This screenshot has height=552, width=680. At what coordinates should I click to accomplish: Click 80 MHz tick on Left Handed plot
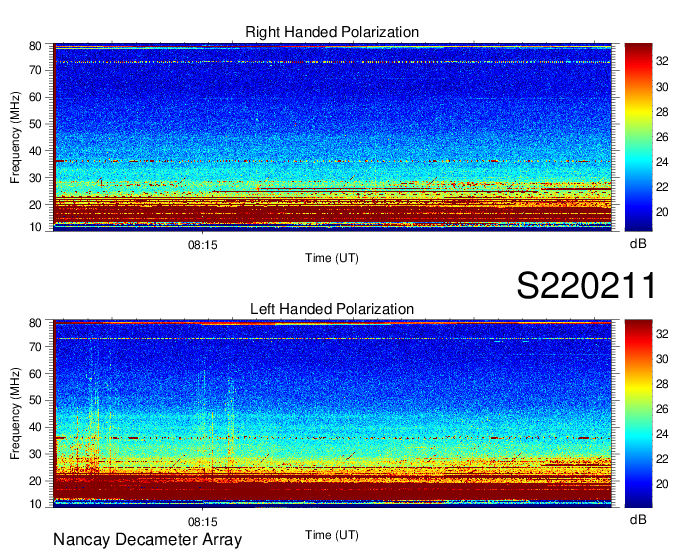(x=35, y=323)
